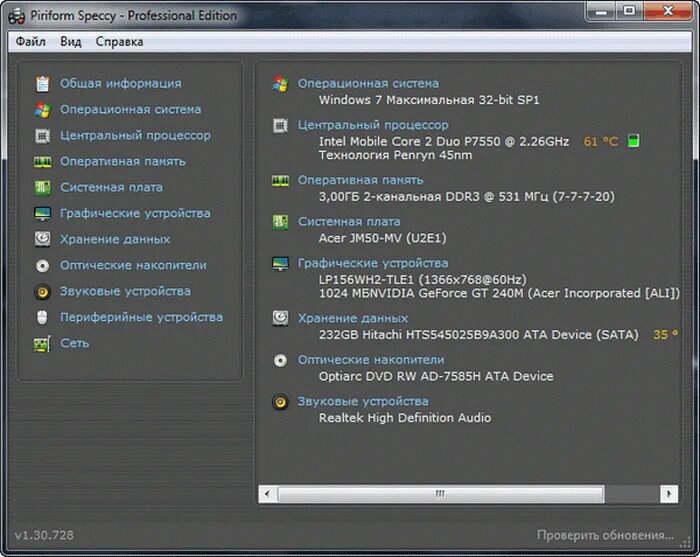This screenshot has height=557, width=700.
Task: Click 232GB Hitachi HTS545025B9A300 text
Action: tap(479, 335)
